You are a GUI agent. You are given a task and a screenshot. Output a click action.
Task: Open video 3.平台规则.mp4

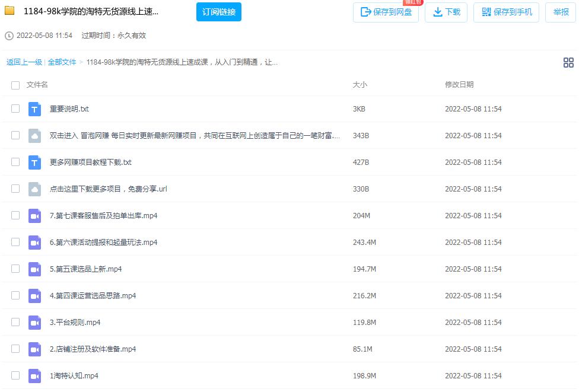(75, 322)
